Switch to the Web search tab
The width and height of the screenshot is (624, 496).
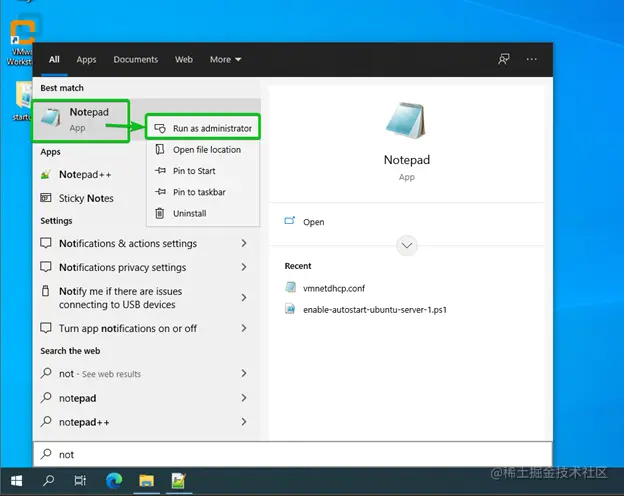pos(184,59)
